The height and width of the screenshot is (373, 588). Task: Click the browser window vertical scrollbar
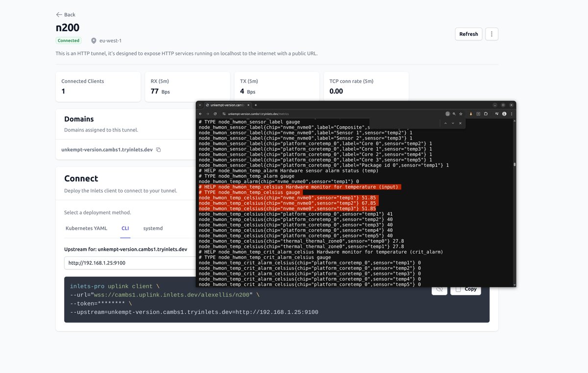tap(514, 165)
